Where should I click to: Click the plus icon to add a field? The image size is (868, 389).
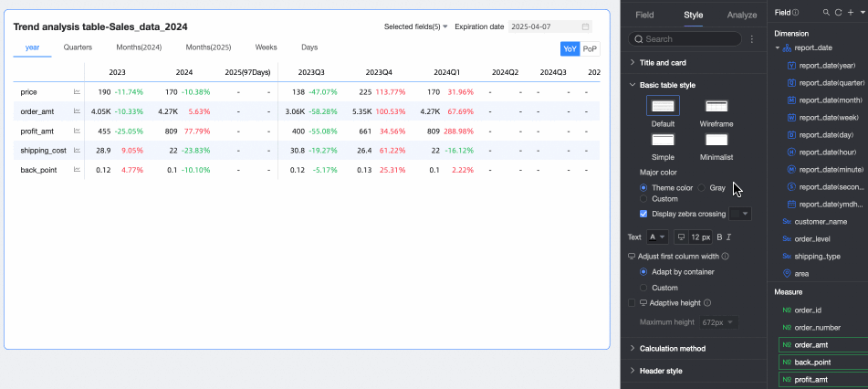(x=850, y=13)
